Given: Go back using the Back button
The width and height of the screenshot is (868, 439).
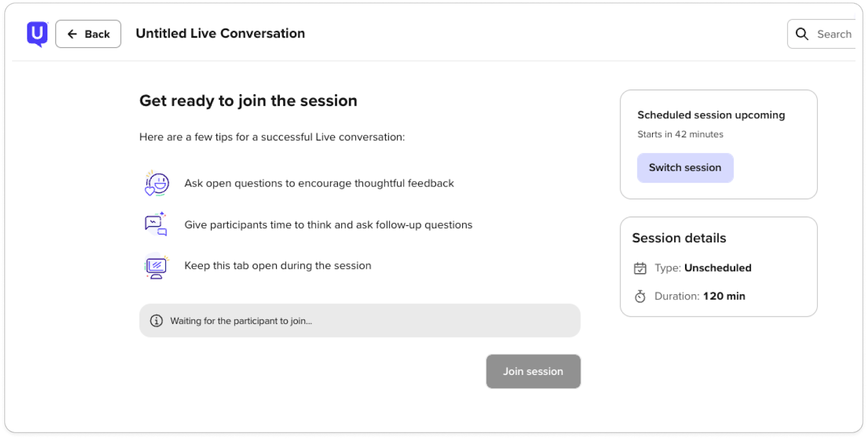Looking at the screenshot, I should (88, 34).
